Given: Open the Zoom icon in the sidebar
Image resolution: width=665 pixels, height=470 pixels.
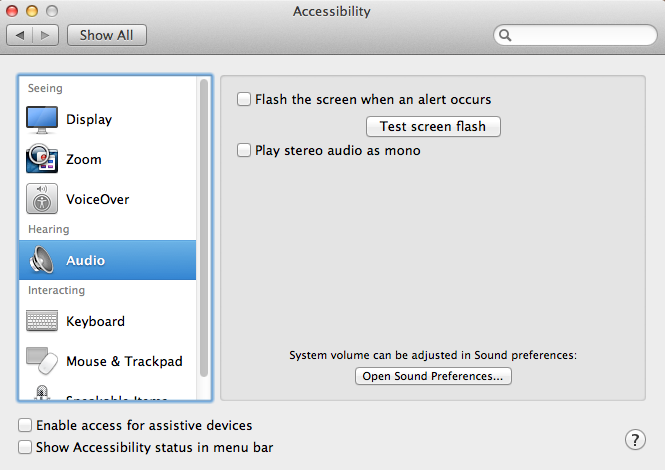Looking at the screenshot, I should 42,159.
